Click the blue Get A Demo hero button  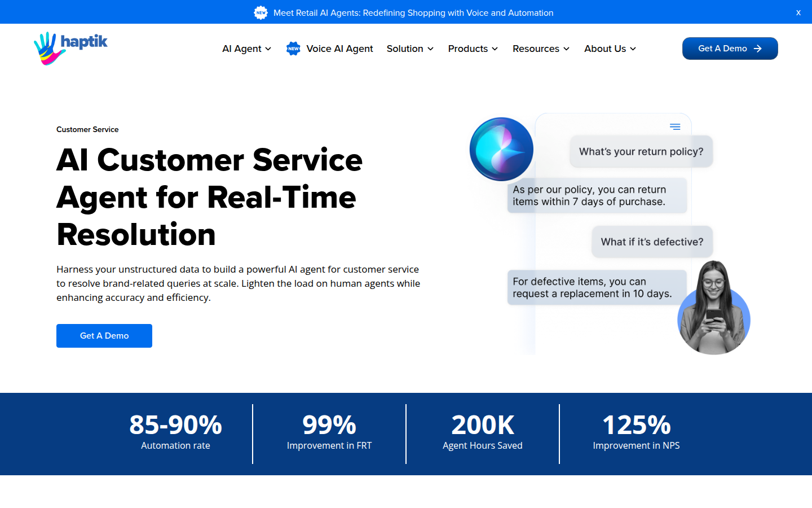[x=104, y=336]
